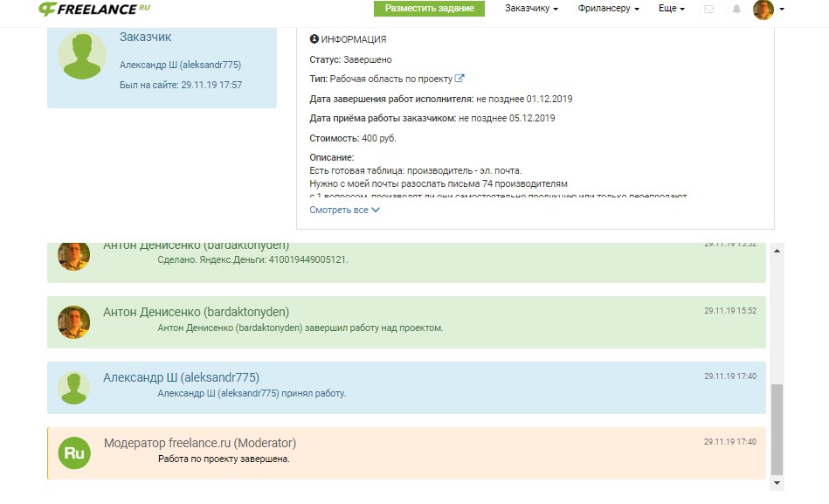The width and height of the screenshot is (829, 504).
Task: Open external link icon next to project workspace
Action: pyautogui.click(x=459, y=79)
